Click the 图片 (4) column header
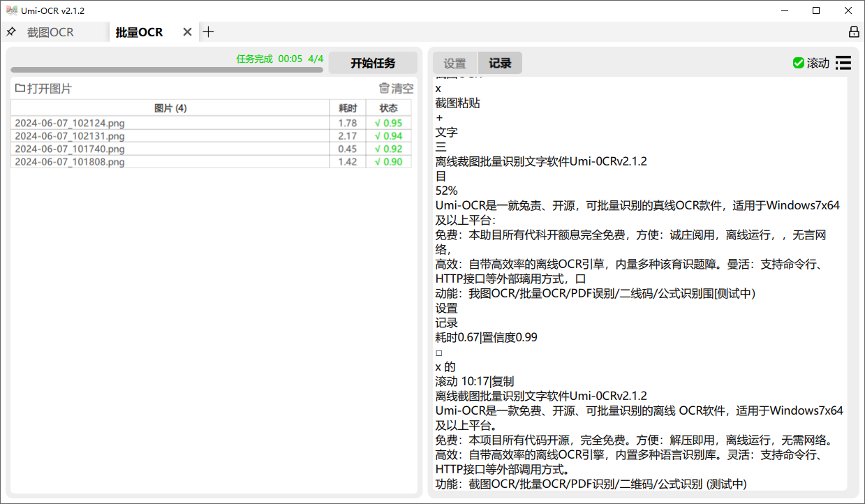Image resolution: width=865 pixels, height=504 pixels. point(170,108)
